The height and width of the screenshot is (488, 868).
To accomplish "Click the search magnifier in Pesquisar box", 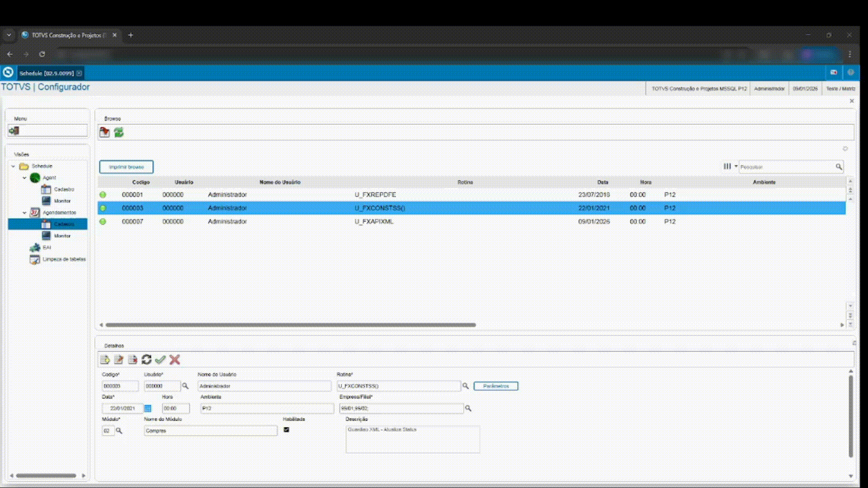I will [x=839, y=167].
